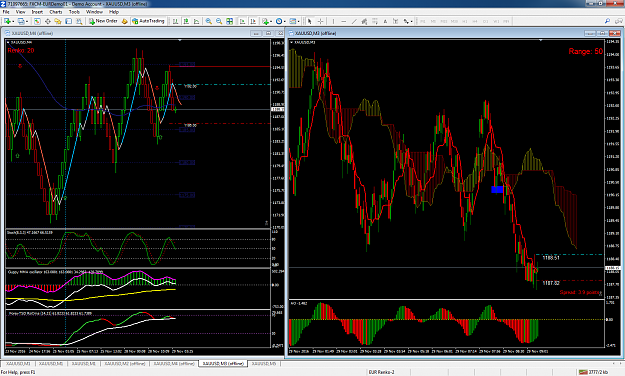625x376 pixels.
Task: Switch to D1 timeframe
Action: [485, 21]
